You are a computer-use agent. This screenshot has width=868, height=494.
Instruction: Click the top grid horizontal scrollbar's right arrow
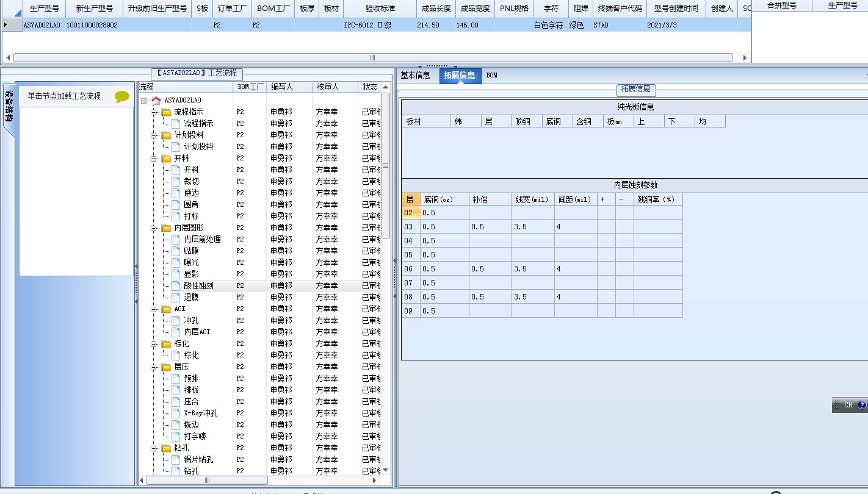click(744, 58)
